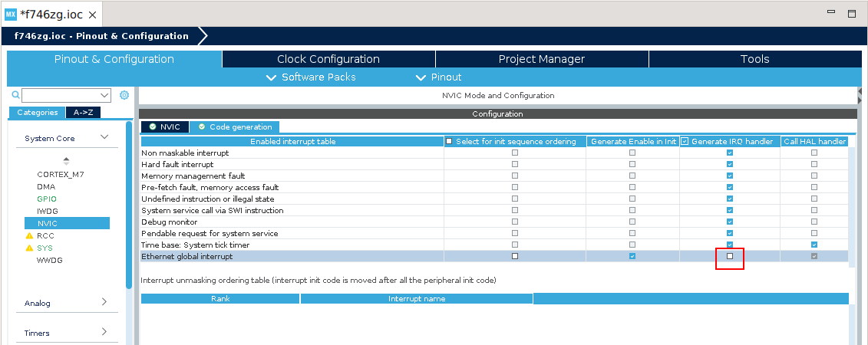
Task: Switch to the Clock Configuration tab
Action: point(328,59)
